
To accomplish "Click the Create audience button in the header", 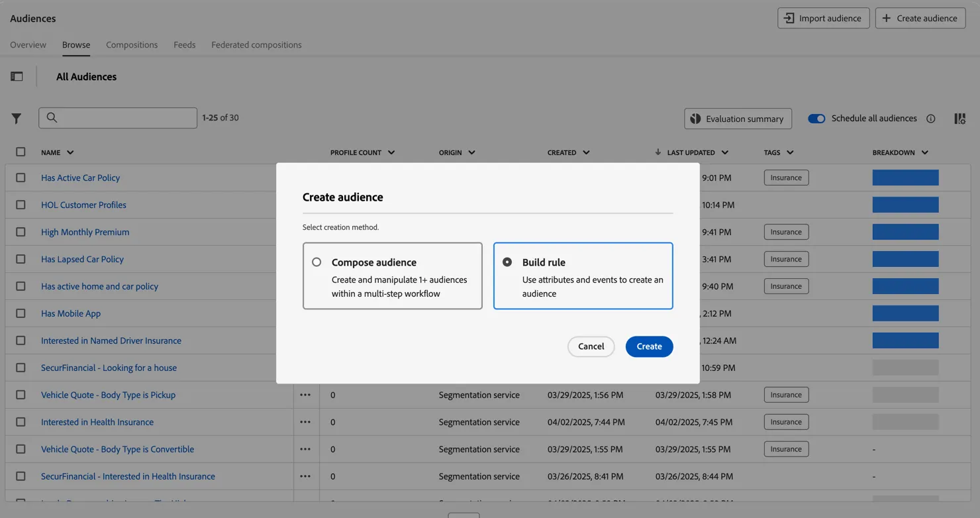I will [x=920, y=18].
